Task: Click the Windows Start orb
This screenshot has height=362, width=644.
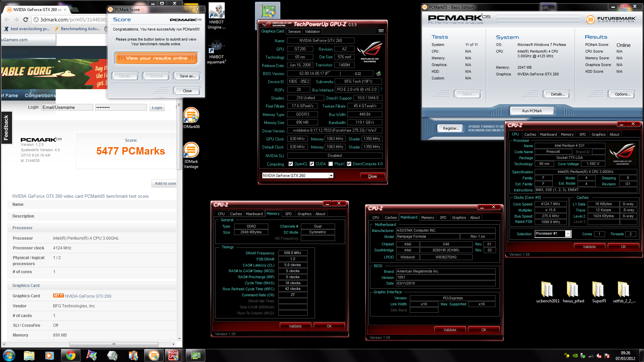Action: tap(9, 355)
